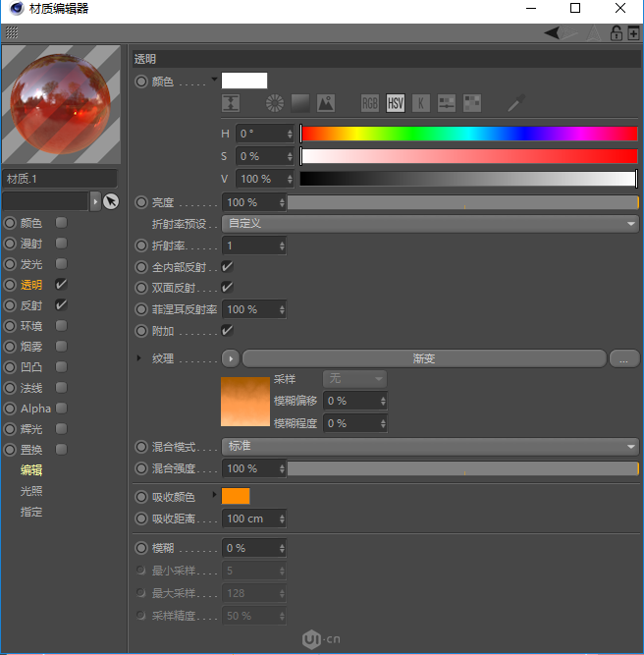Collapse the 颜色 color chooser triangle
Screen dimensions: 644x655
[x=214, y=79]
